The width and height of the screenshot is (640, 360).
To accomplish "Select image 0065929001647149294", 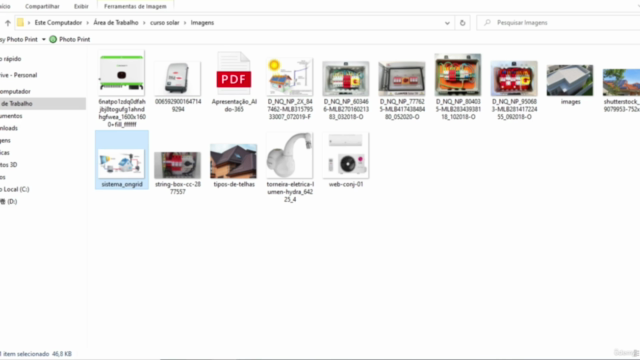I will point(178,78).
